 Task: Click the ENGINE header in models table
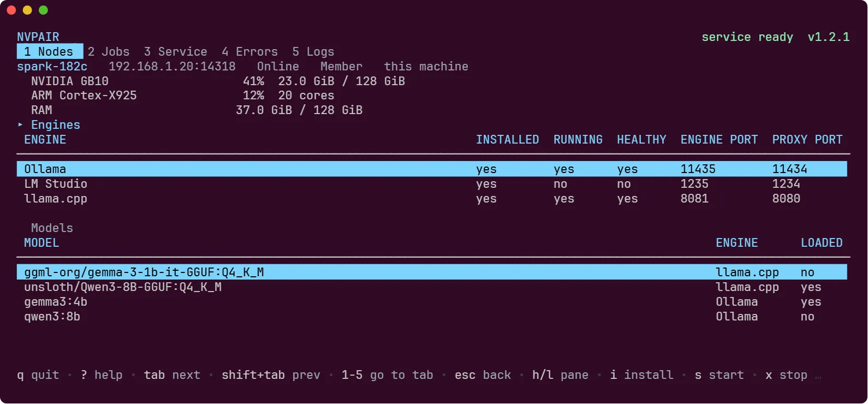(737, 242)
